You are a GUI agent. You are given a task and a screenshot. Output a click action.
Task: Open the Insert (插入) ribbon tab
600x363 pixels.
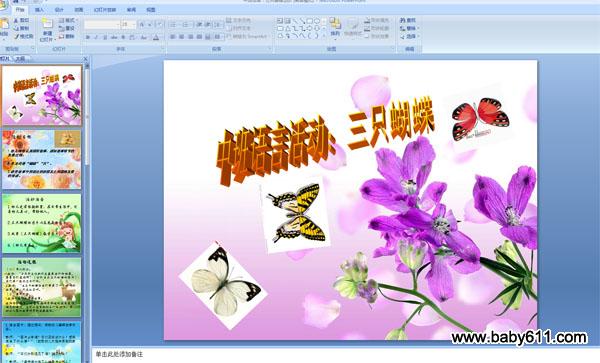(39, 10)
